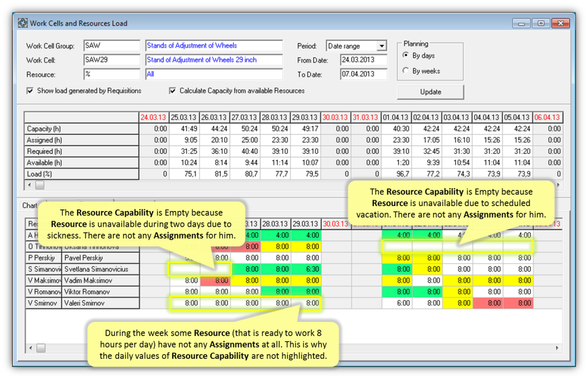
Task: Select the Required (h) row header
Action: pyautogui.click(x=82, y=151)
